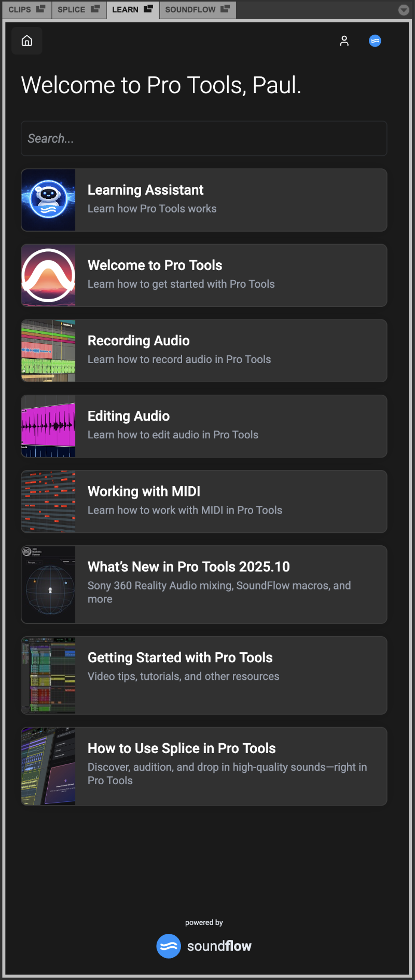Open the Working with MIDI thumbnail

(48, 501)
